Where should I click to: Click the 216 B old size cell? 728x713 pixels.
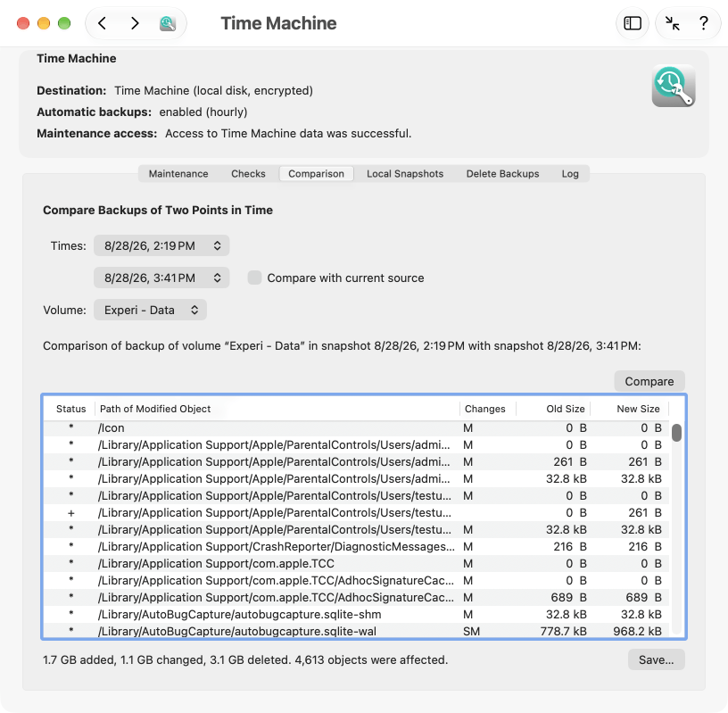(x=570, y=547)
